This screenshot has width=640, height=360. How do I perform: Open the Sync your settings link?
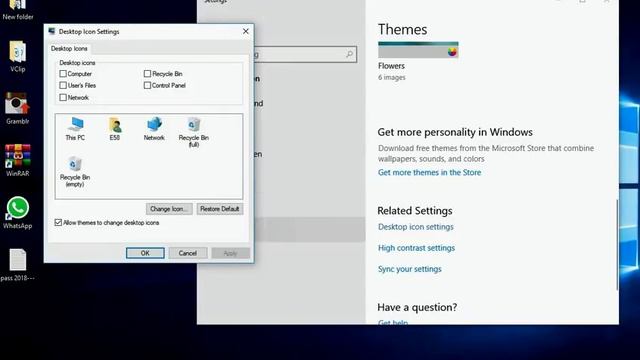[409, 269]
